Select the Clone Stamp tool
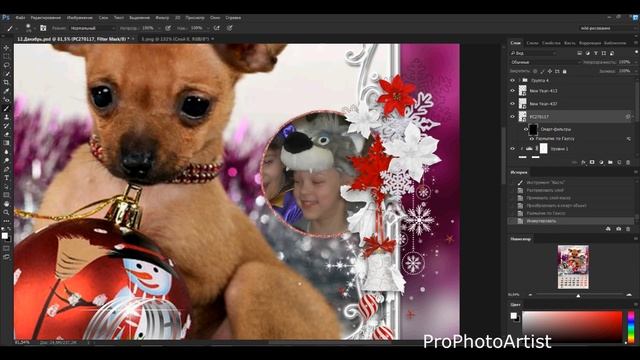 pos(6,117)
